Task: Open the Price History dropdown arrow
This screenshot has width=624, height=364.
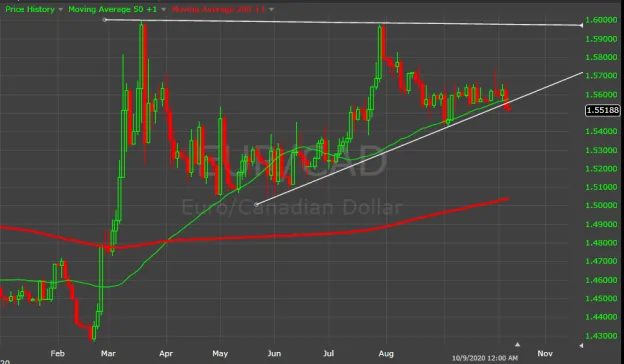Action: 60,10
